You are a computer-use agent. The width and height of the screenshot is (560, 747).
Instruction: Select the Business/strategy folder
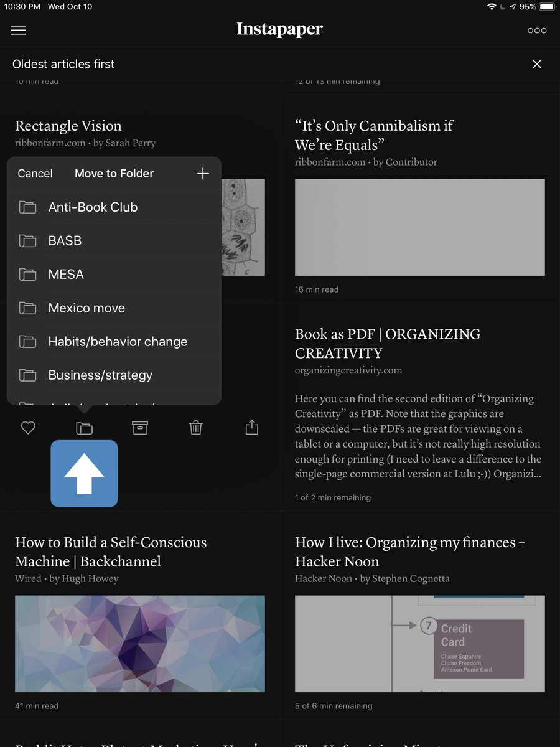point(114,375)
